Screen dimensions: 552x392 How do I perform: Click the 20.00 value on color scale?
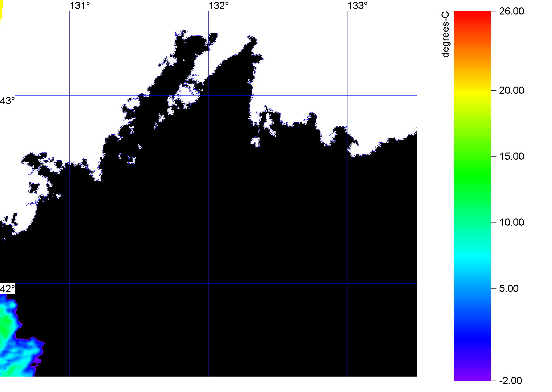tap(512, 90)
